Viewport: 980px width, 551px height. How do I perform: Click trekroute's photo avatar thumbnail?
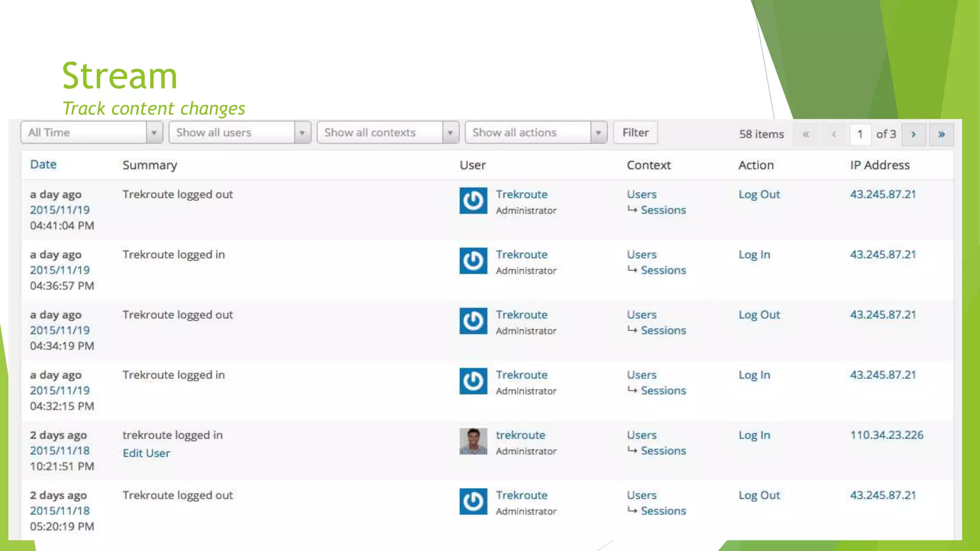pyautogui.click(x=473, y=441)
